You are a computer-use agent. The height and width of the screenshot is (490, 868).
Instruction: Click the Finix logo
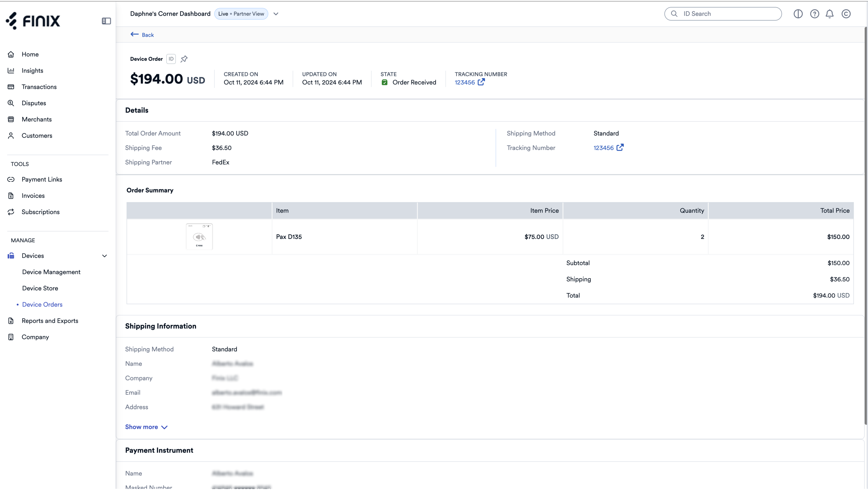point(33,21)
